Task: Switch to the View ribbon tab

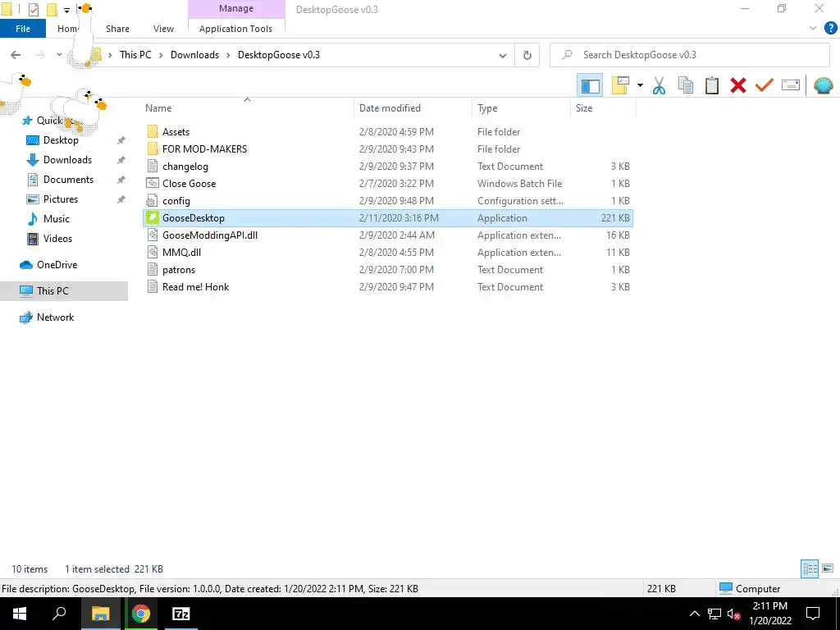Action: 163,29
